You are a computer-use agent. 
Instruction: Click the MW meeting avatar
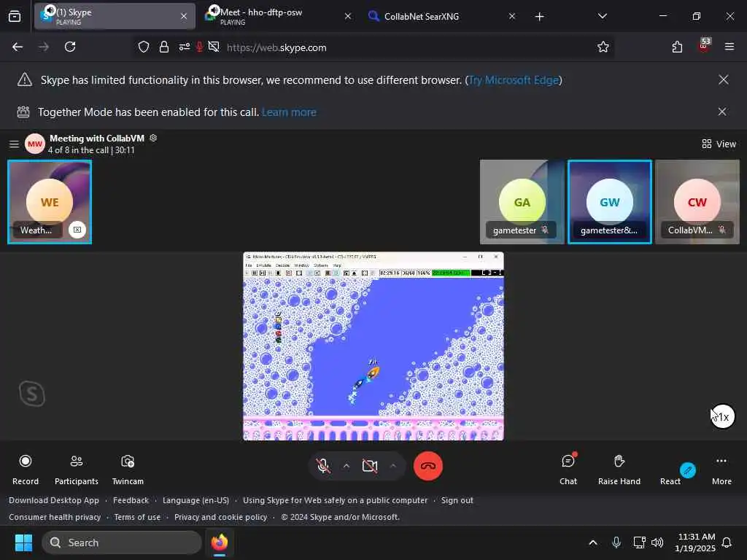(35, 144)
